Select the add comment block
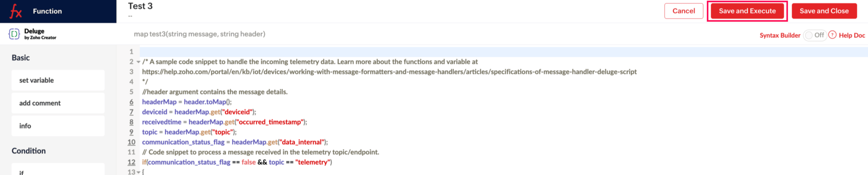The image size is (868, 175). pyautogui.click(x=58, y=103)
